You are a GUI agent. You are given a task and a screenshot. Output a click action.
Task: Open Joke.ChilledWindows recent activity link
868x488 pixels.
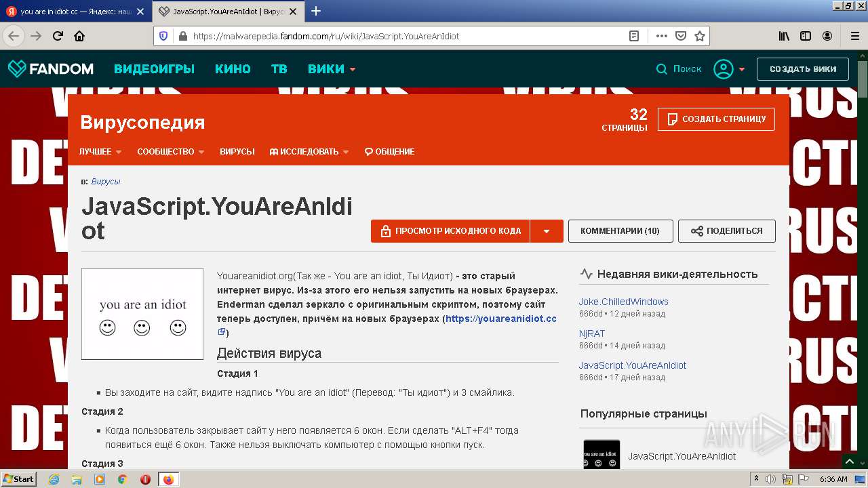[x=624, y=302]
